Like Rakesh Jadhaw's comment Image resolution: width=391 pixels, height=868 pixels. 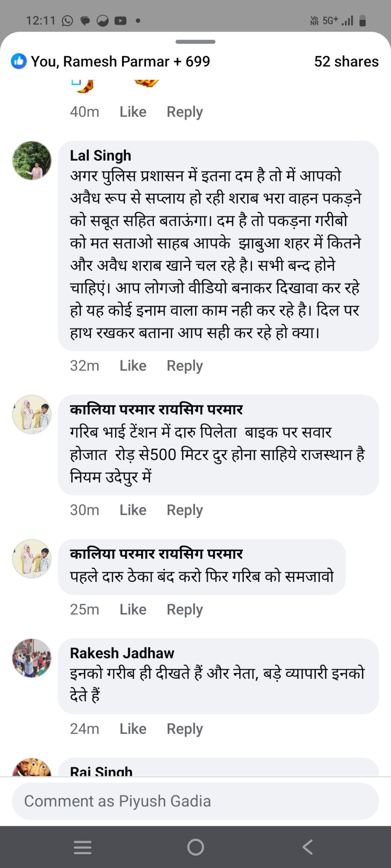point(133,728)
